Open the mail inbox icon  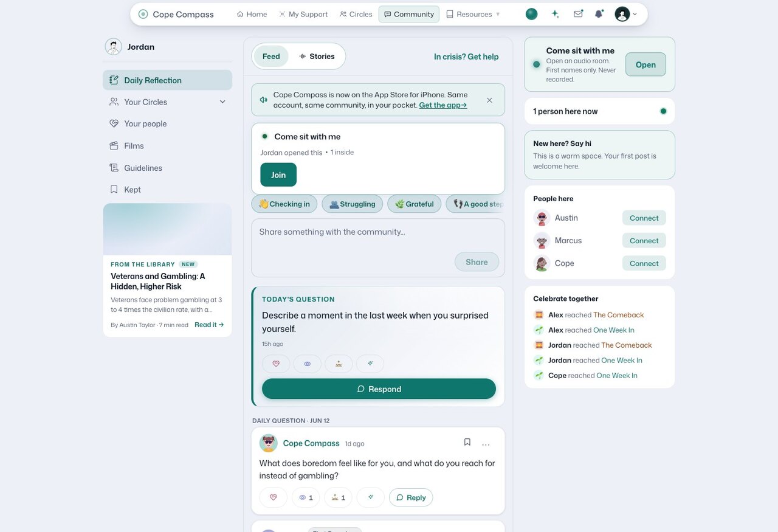coord(578,14)
